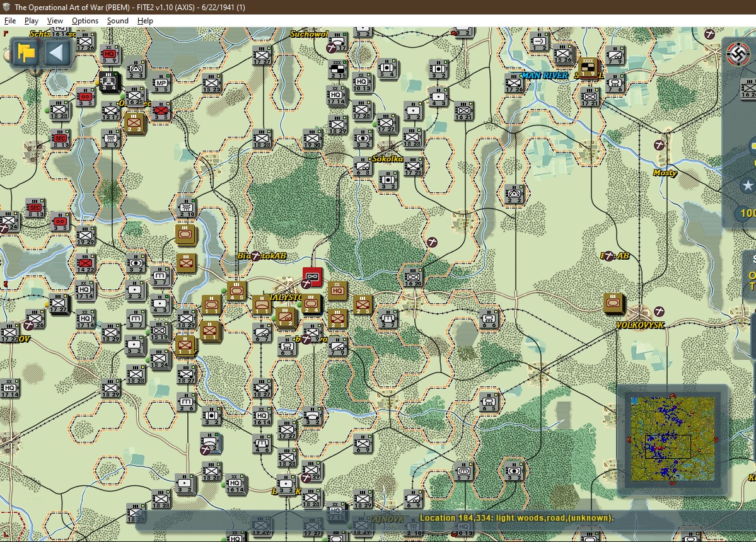Select the grey infantry unit 16-21
The width and height of the screenshot is (756, 542).
click(464, 112)
